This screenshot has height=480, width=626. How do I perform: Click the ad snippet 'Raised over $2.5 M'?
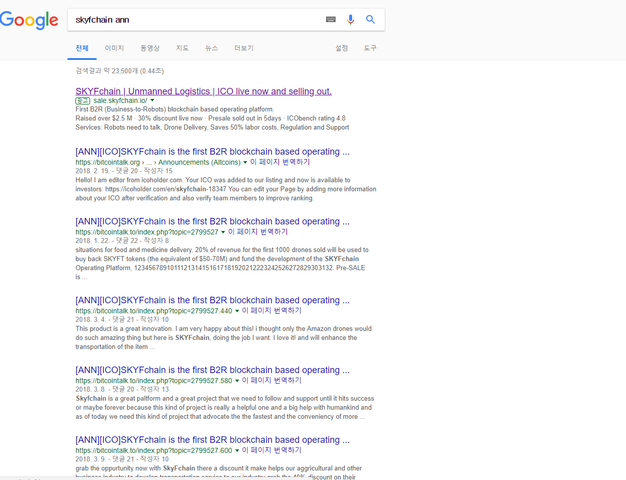coord(104,118)
